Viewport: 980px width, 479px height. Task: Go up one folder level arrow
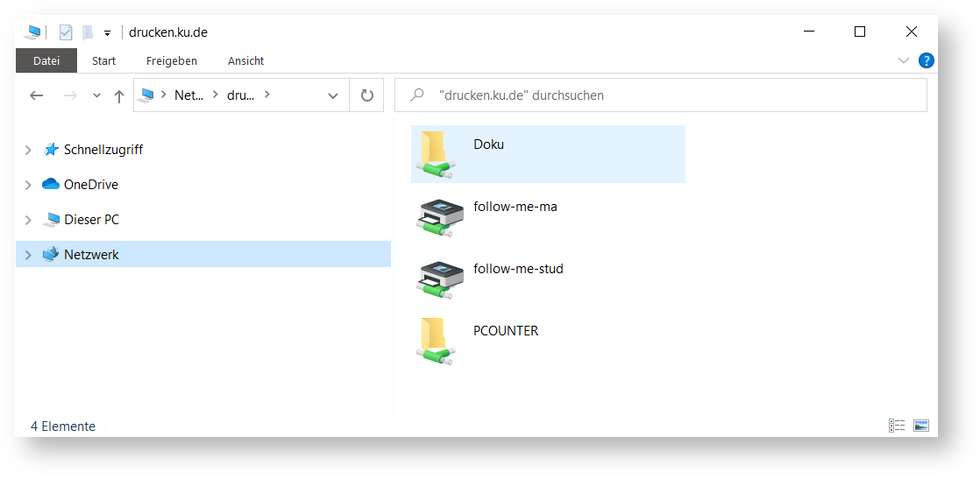119,95
